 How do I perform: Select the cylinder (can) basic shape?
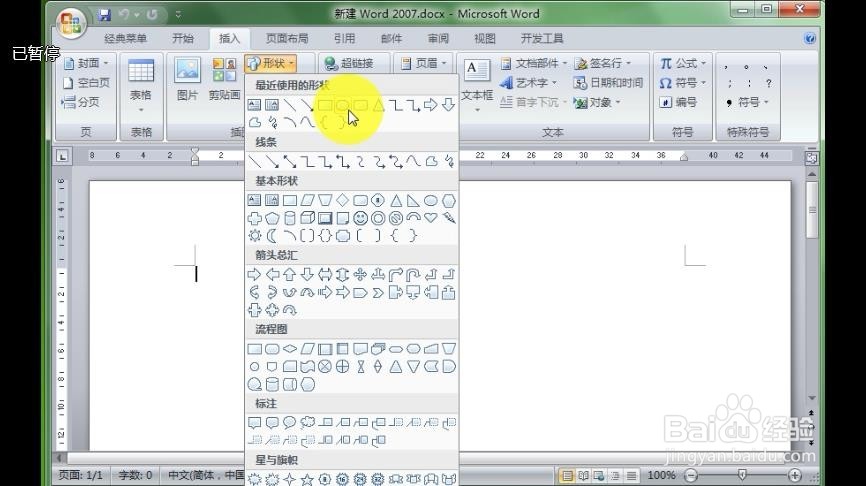(289, 218)
